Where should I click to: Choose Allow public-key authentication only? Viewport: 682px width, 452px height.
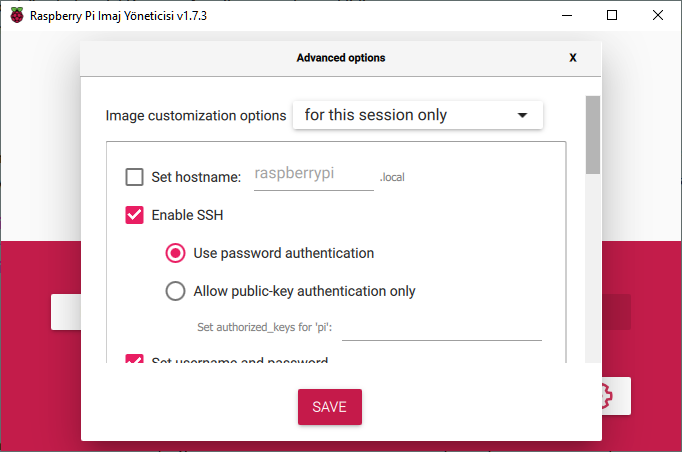coord(175,291)
